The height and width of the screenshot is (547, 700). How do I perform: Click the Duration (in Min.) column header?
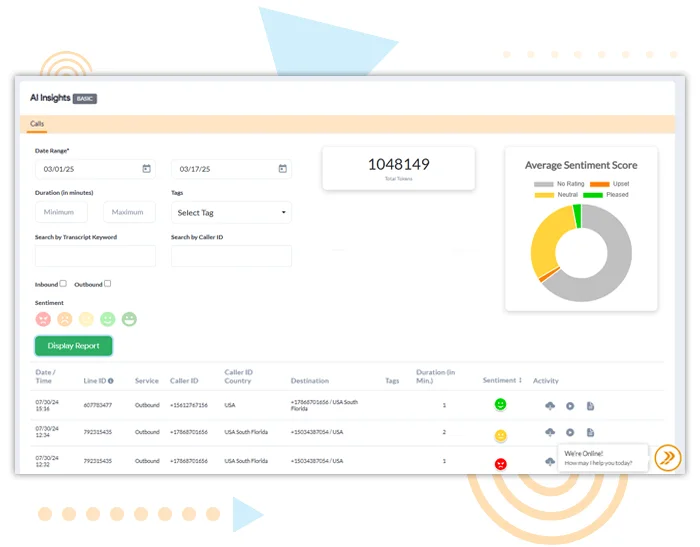click(435, 376)
